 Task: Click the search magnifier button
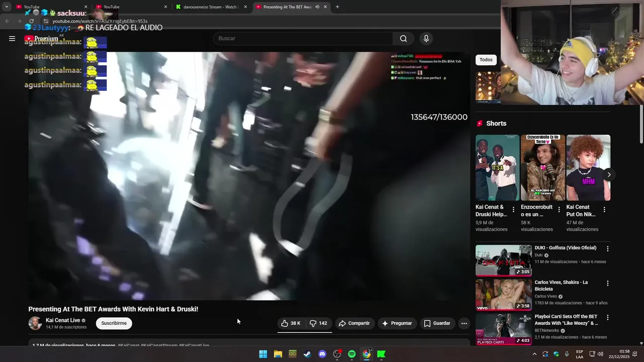tap(404, 39)
